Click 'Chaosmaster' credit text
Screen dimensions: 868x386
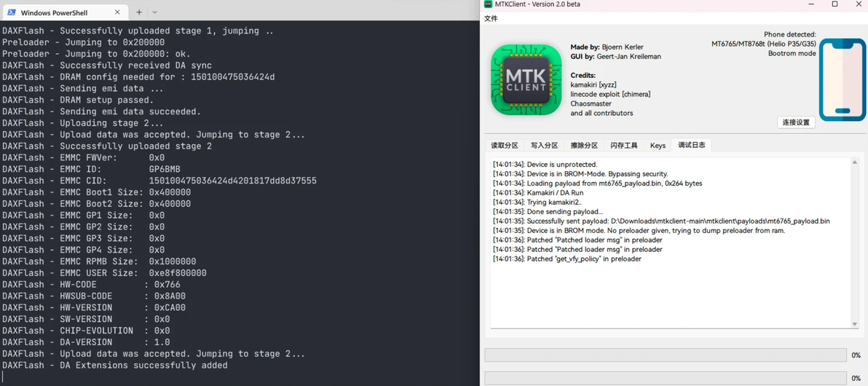tap(590, 103)
